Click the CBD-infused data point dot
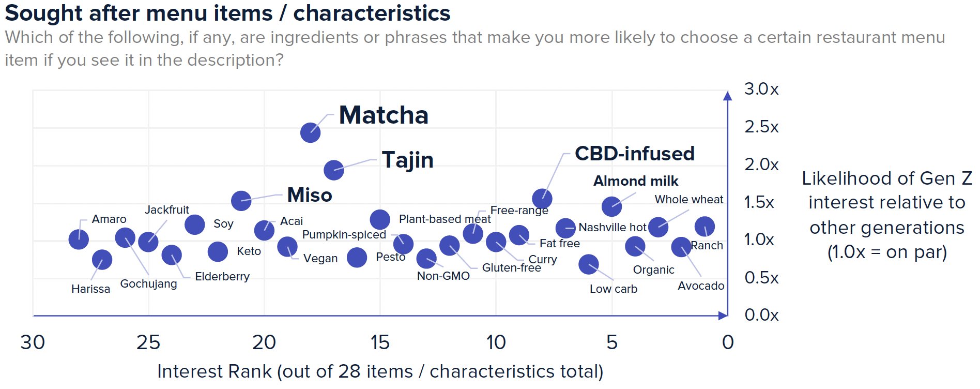Image resolution: width=980 pixels, height=389 pixels. coord(542,198)
